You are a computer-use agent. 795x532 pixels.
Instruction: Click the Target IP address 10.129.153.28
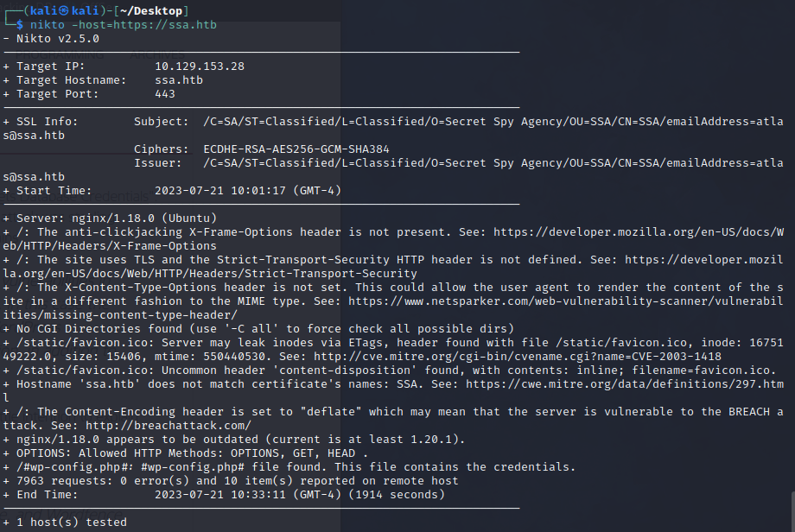click(x=200, y=66)
